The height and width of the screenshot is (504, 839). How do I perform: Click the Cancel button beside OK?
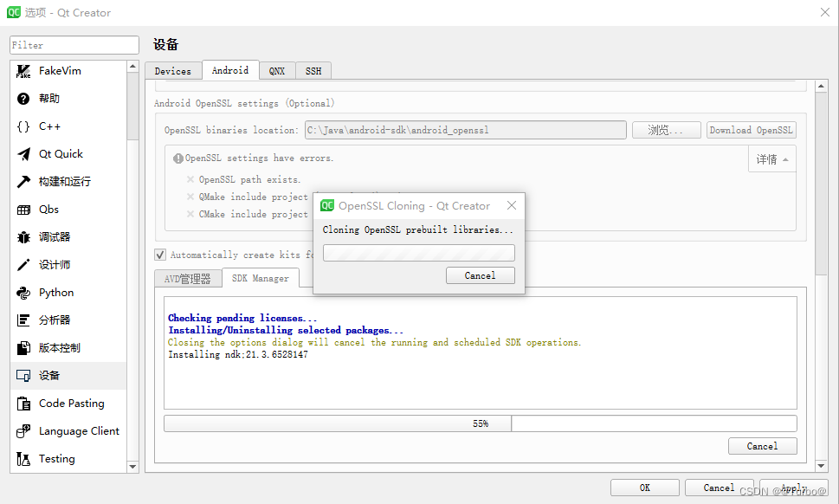720,488
